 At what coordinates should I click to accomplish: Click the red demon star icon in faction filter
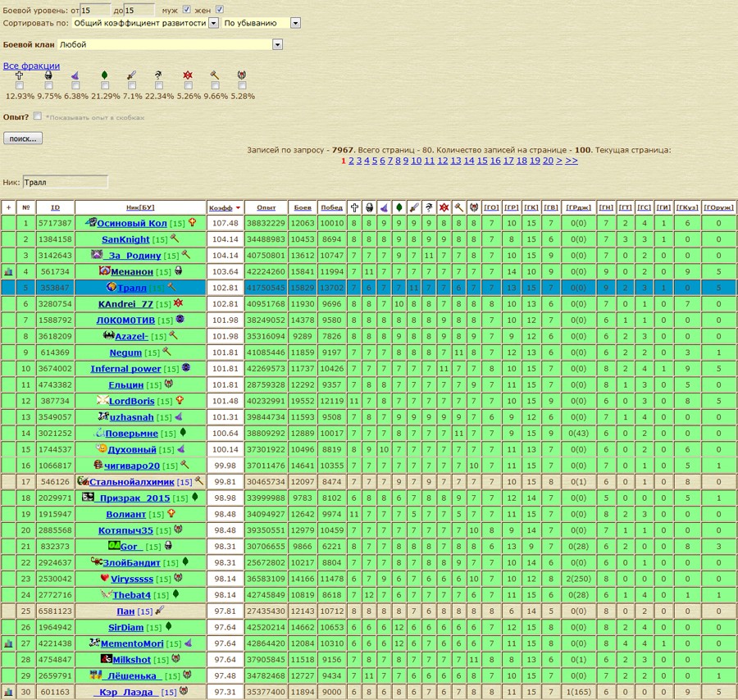tap(188, 75)
